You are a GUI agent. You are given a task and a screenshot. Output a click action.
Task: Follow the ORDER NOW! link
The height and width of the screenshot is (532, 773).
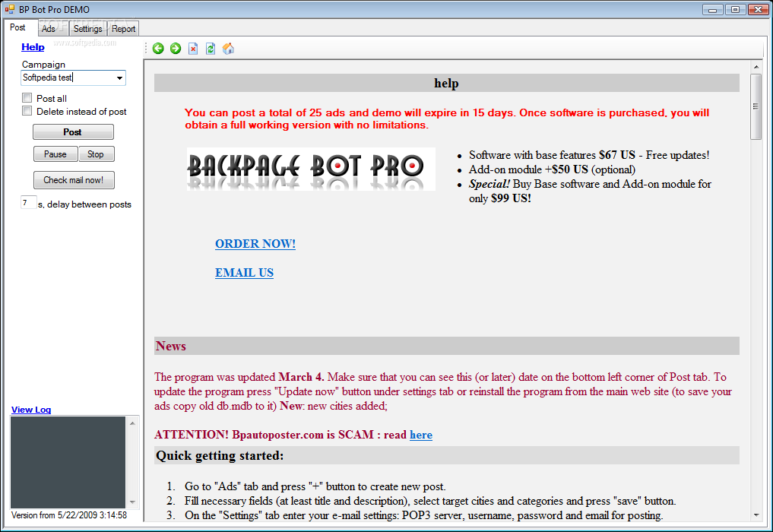point(255,243)
